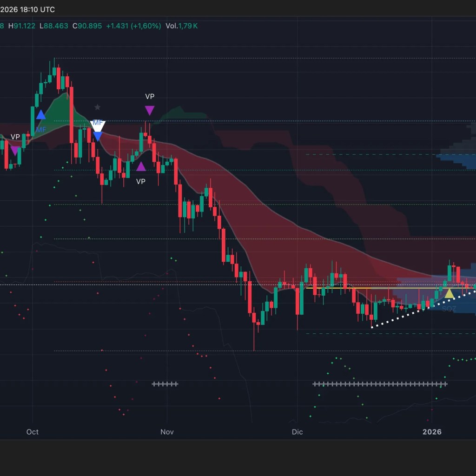Click the faded SQZ label on the chart
The height and width of the screenshot is (476, 476).
(449, 308)
